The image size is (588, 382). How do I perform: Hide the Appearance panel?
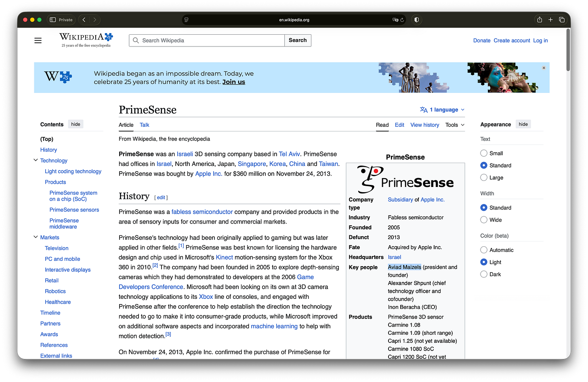click(523, 124)
